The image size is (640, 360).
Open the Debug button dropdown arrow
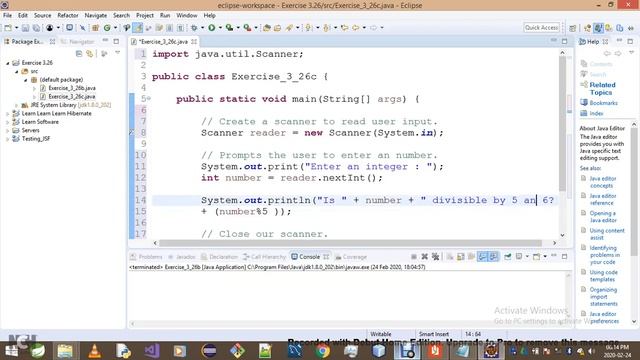coord(202,28)
